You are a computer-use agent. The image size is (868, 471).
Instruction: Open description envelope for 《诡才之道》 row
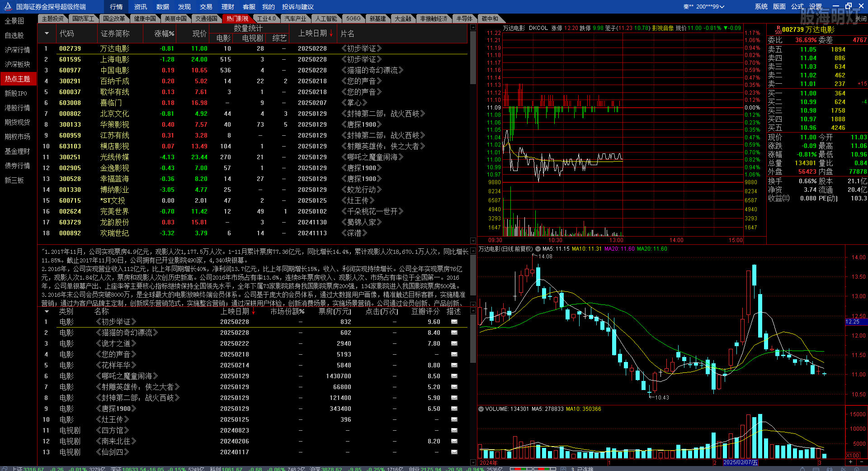pyautogui.click(x=454, y=343)
